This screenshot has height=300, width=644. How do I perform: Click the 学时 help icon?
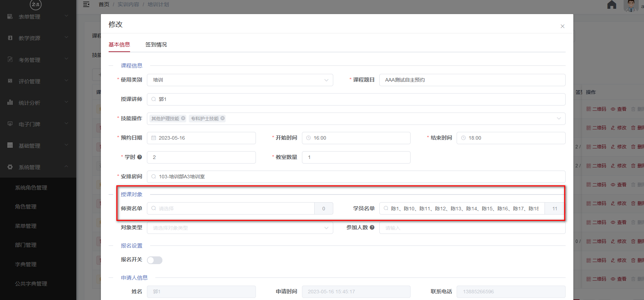tap(140, 157)
